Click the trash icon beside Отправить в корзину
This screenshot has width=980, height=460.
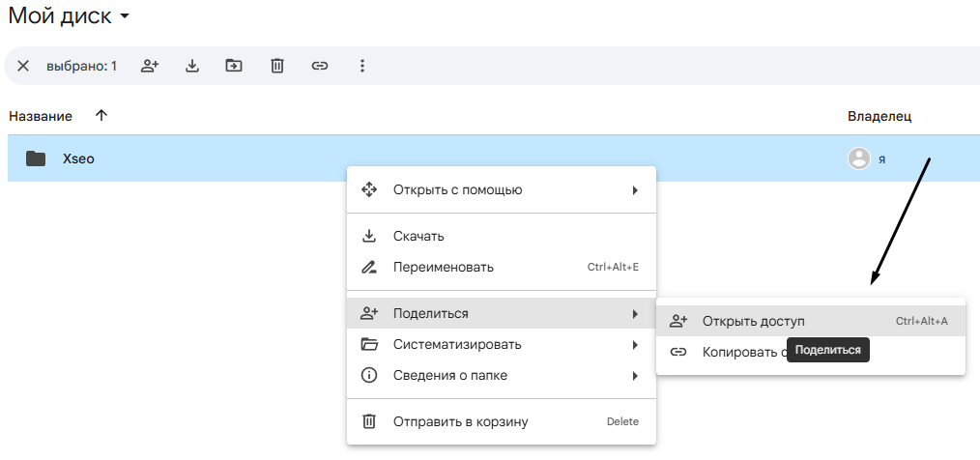[369, 421]
